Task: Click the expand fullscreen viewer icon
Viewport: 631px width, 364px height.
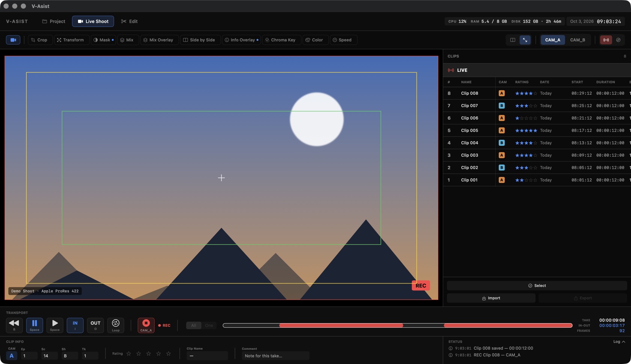Action: (x=525, y=40)
